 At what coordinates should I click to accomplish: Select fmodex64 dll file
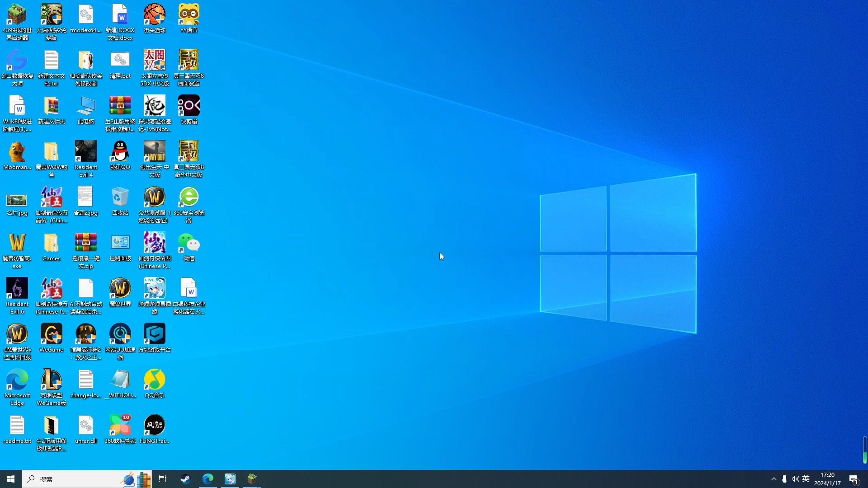[86, 18]
